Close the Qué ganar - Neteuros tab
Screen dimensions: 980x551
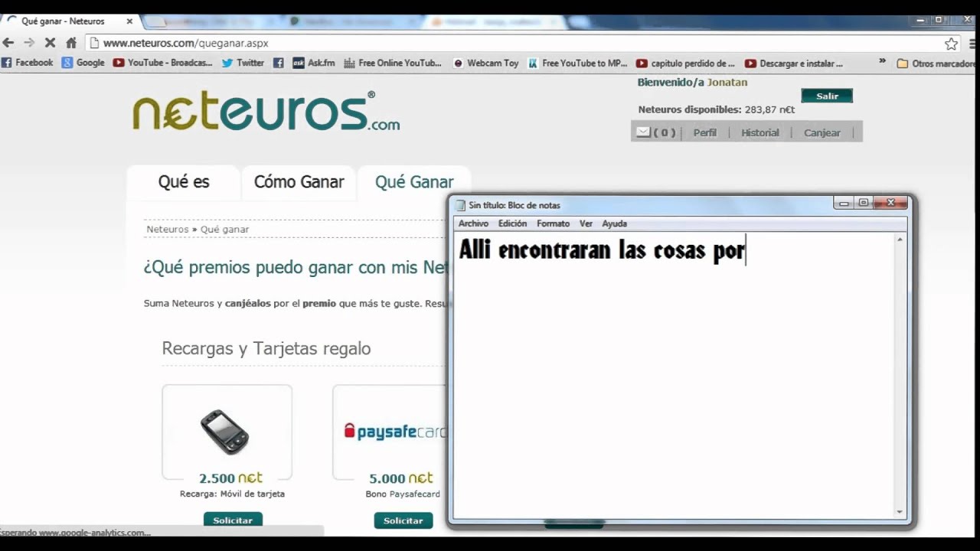[129, 21]
